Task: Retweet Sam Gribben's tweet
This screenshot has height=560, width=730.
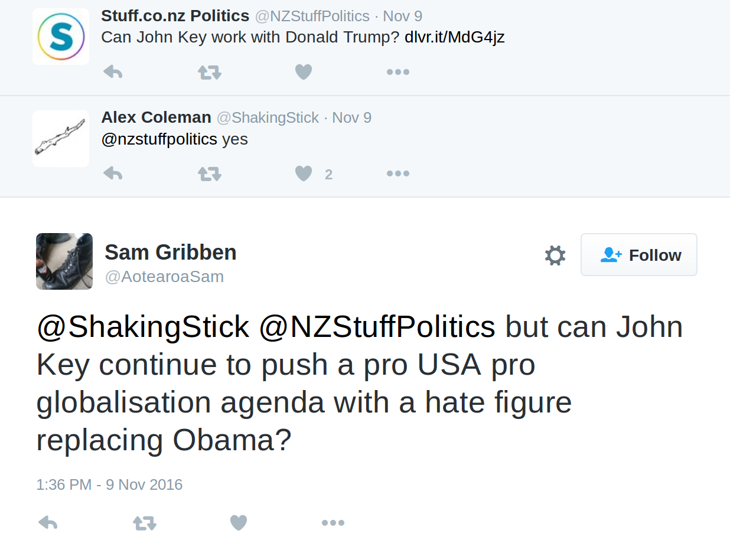Action: pyautogui.click(x=145, y=522)
